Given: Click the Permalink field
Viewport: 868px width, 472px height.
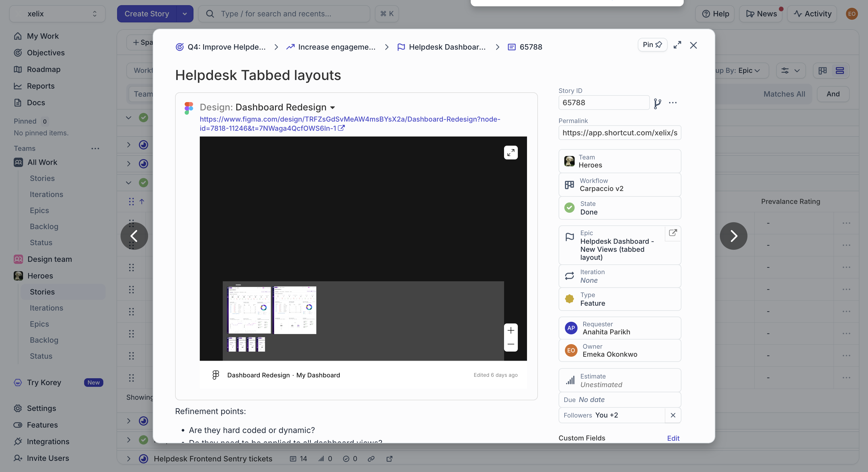Looking at the screenshot, I should point(619,133).
